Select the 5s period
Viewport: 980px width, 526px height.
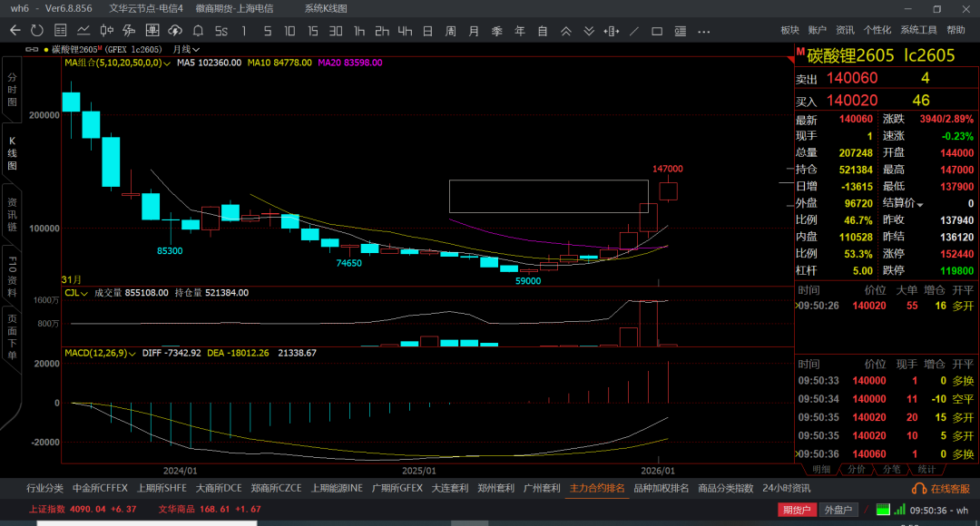[221, 31]
